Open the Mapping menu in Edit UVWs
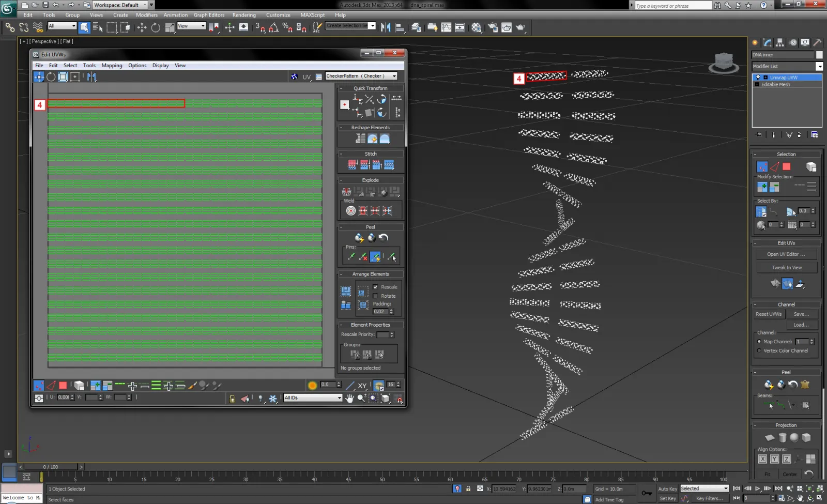Image resolution: width=827 pixels, height=504 pixels. click(x=112, y=65)
